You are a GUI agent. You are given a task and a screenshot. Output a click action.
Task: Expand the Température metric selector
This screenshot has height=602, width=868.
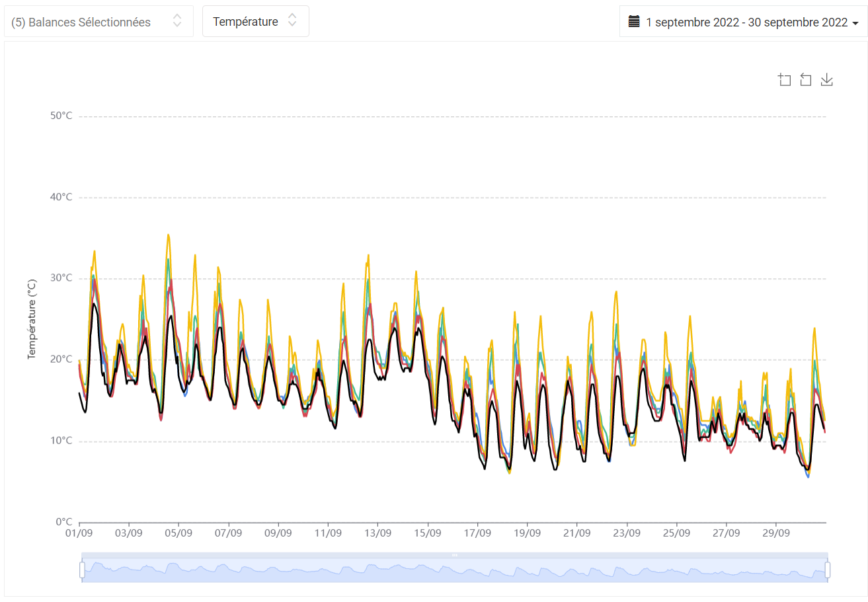coord(256,22)
